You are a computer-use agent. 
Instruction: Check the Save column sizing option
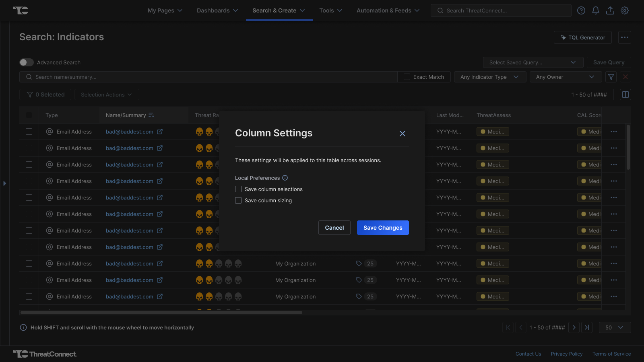238,200
